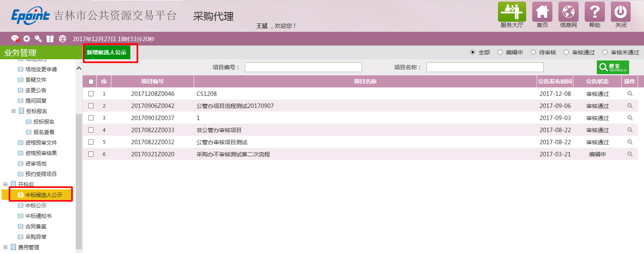The image size is (644, 253).
Task: Go to 首页 home icon
Action: 542,12
